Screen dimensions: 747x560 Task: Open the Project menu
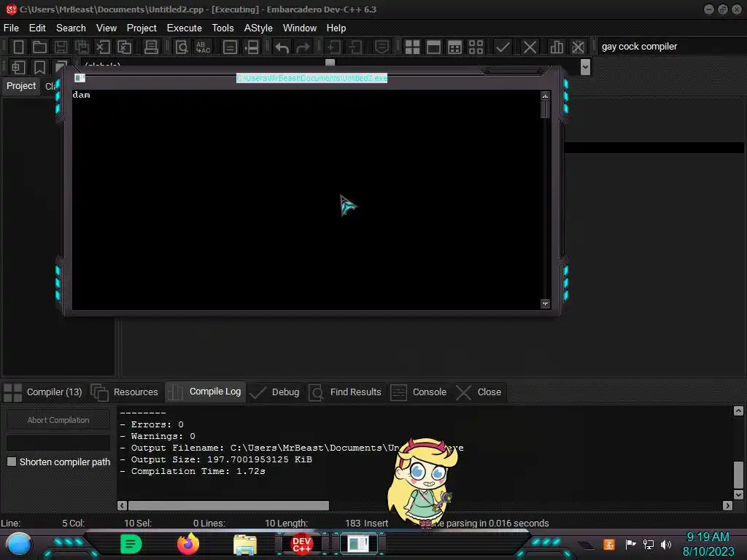tap(142, 28)
